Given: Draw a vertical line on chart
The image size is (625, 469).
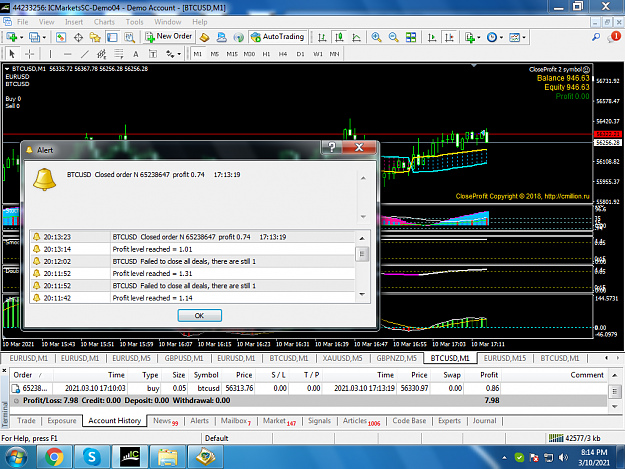Looking at the screenshot, I should (x=50, y=54).
